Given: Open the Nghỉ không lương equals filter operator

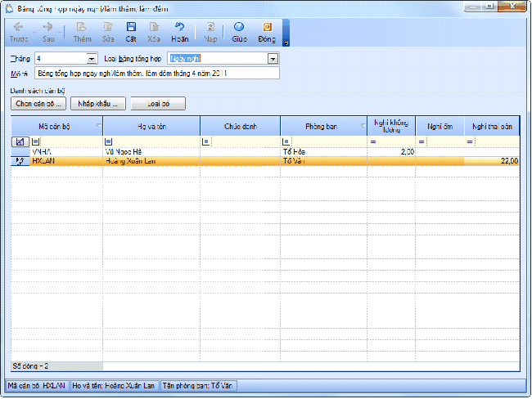Looking at the screenshot, I should 373,141.
